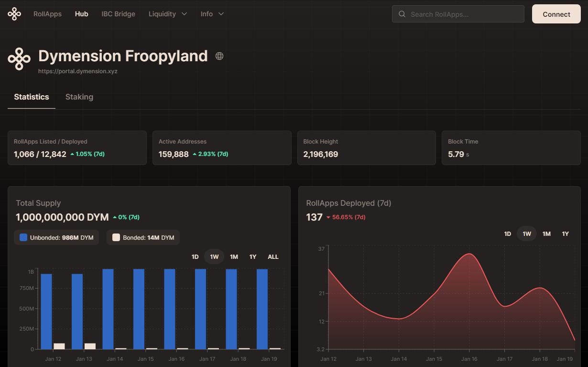The image size is (588, 367).
Task: Click the Jan 12 blue Unbonded bar
Action: 46,311
